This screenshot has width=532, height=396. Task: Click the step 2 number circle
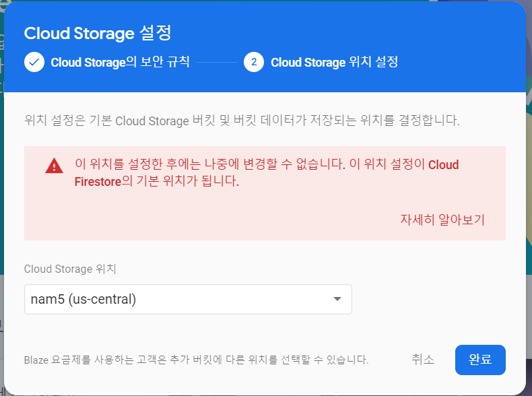(x=254, y=63)
